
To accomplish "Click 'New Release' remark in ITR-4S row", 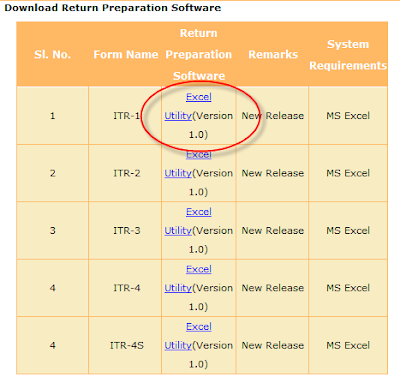I will [273, 345].
